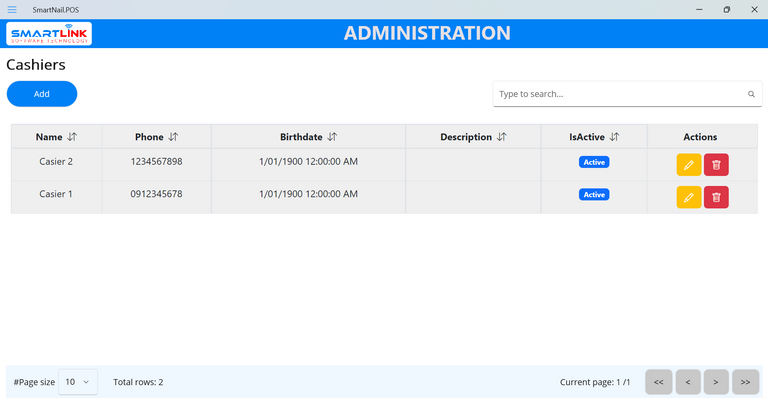The height and width of the screenshot is (404, 768).
Task: Edit the Casier 2 row
Action: [x=688, y=165]
